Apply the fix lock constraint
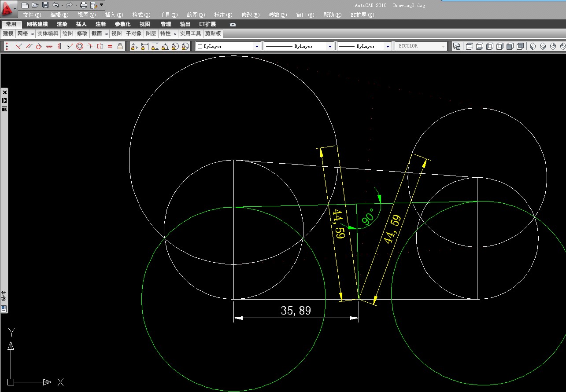 click(120, 46)
